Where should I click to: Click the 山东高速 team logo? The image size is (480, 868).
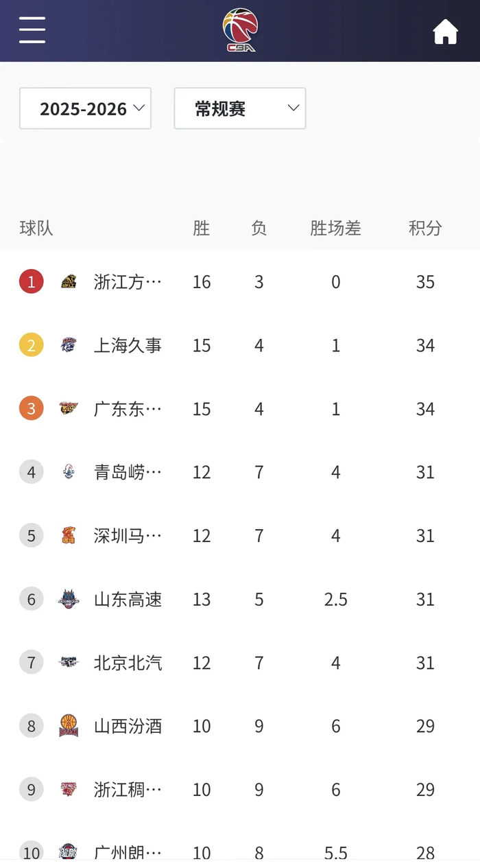[69, 599]
